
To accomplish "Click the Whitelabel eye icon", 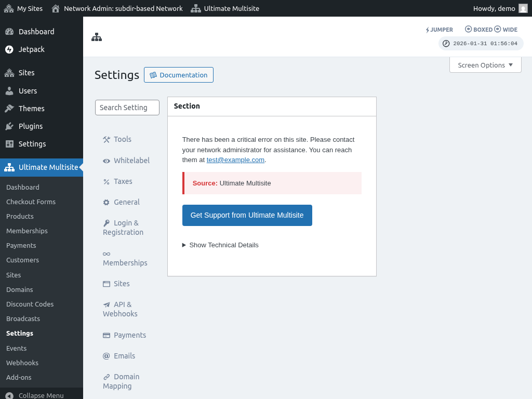I will point(107,161).
